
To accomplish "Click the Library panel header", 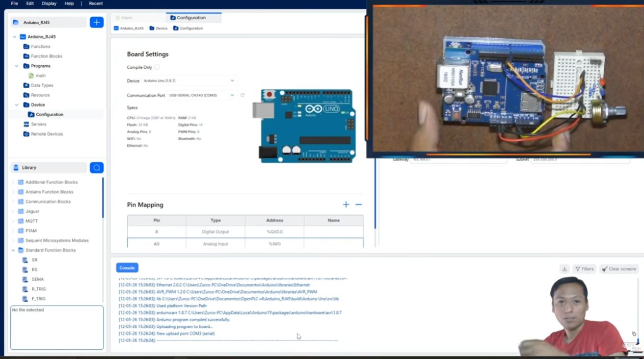I will point(49,167).
